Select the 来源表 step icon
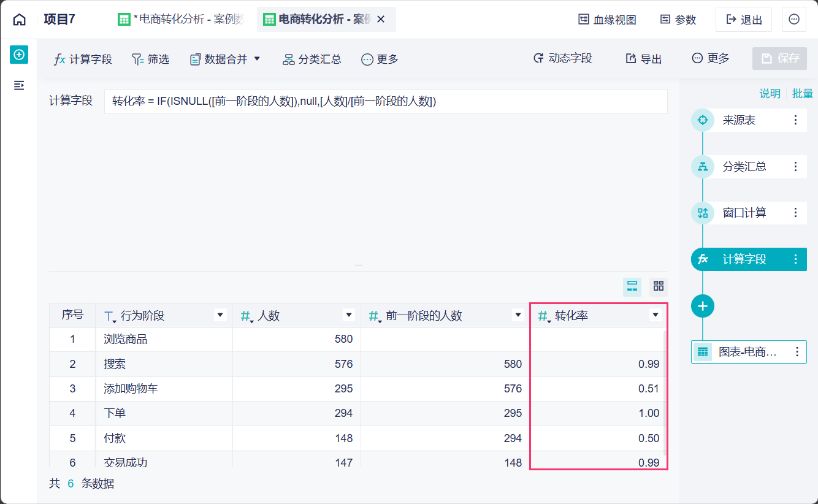 [x=703, y=120]
